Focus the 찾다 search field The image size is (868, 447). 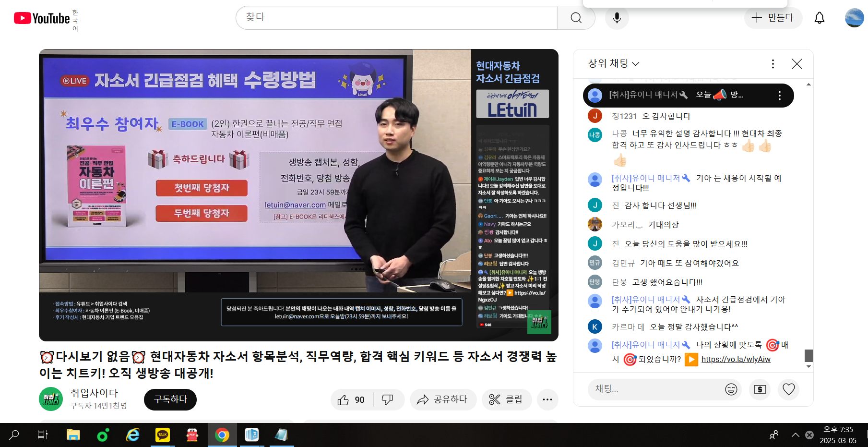coord(396,18)
